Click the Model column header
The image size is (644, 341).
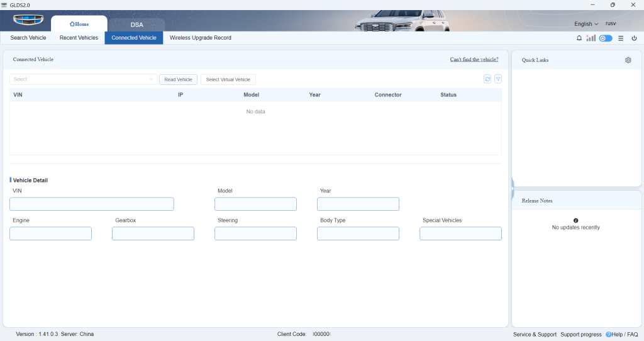point(252,95)
